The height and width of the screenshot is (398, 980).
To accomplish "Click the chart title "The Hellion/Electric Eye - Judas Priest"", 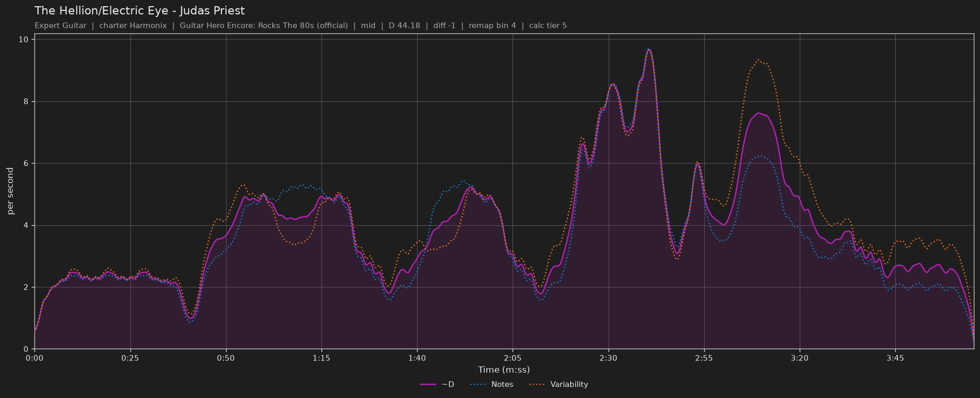I will [x=140, y=11].
